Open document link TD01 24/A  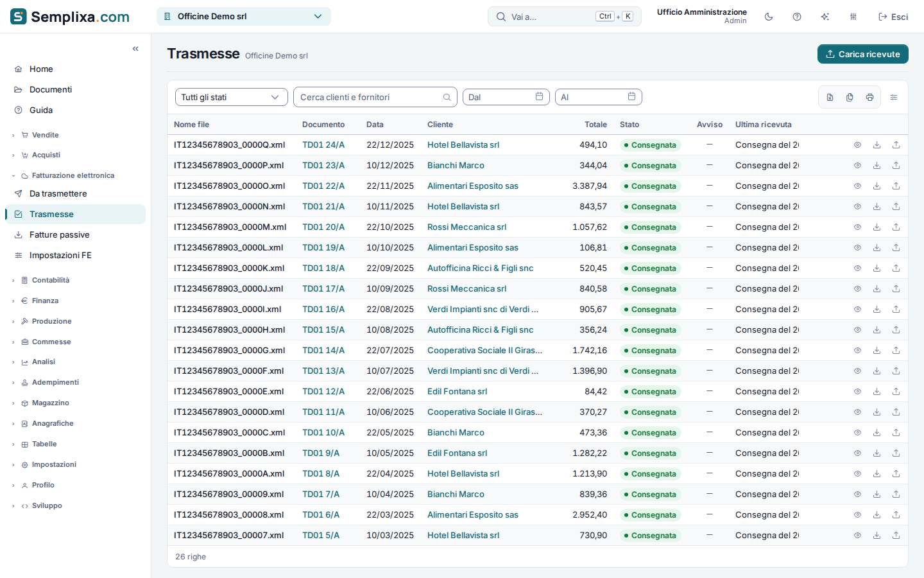(x=323, y=145)
